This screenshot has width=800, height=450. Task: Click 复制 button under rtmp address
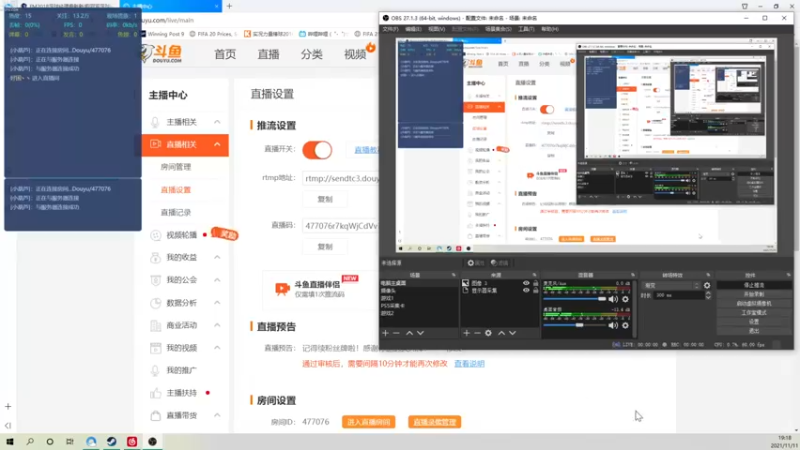coord(325,199)
